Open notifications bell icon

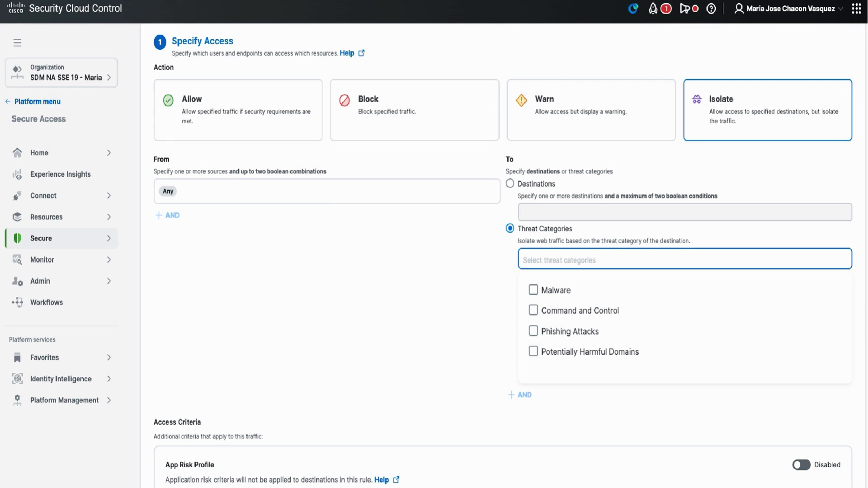(653, 9)
